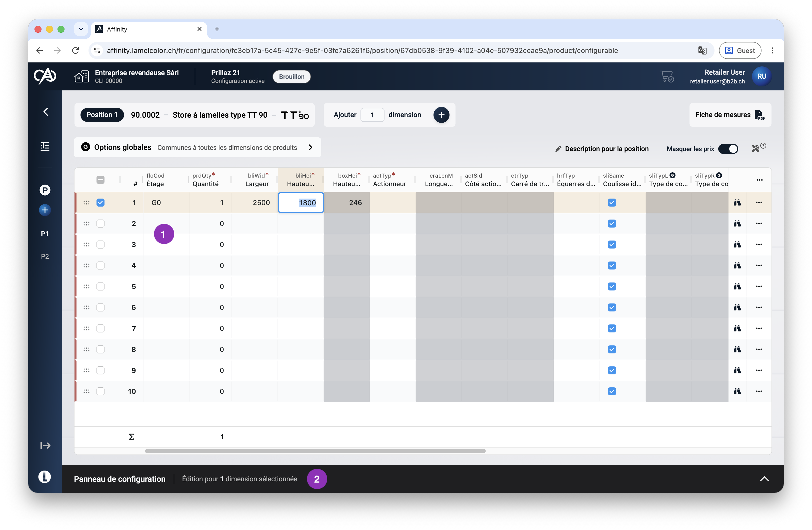This screenshot has width=812, height=530.
Task: Uncheck Coulisse identique in row 8
Action: [x=612, y=349]
